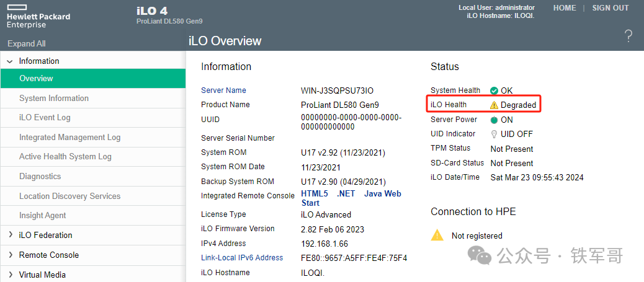Go to HOME in the header
Screen dimensions: 644x282
[x=565, y=8]
